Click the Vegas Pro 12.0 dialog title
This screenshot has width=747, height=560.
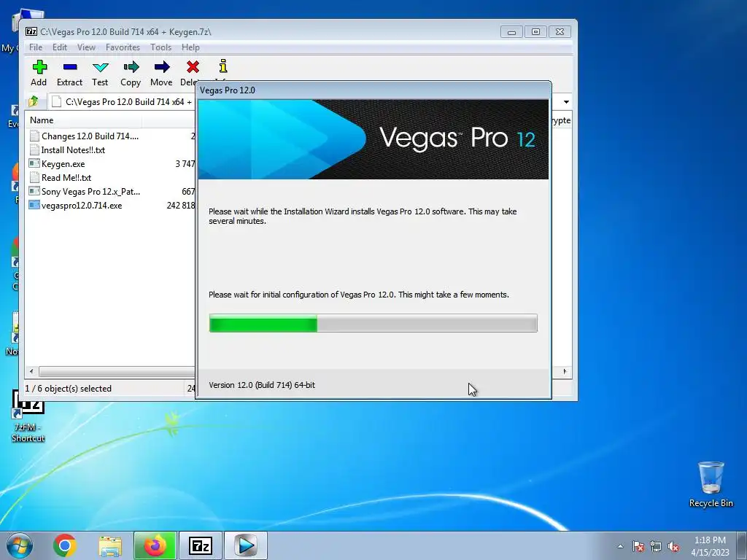click(228, 90)
